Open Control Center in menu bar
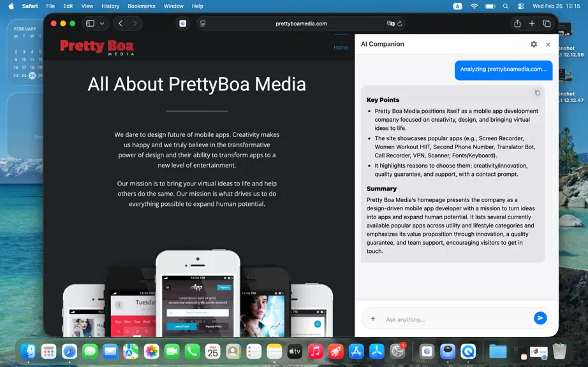Image resolution: width=588 pixels, height=367 pixels. coord(521,6)
